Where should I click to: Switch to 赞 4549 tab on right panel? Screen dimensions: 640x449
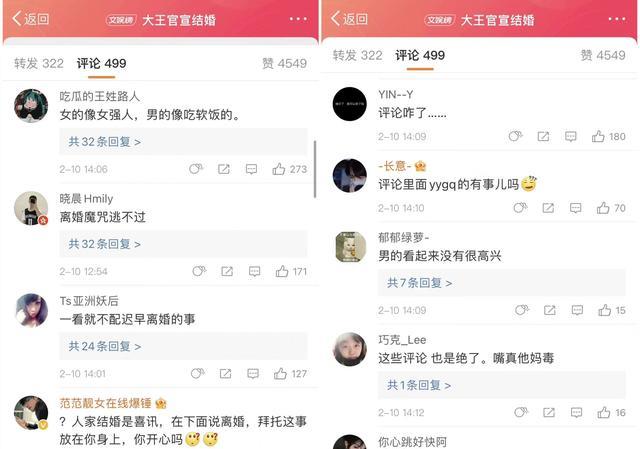click(x=603, y=55)
